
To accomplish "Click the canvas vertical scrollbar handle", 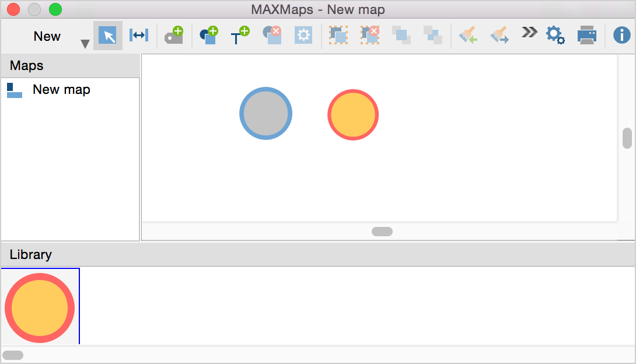I will (627, 138).
